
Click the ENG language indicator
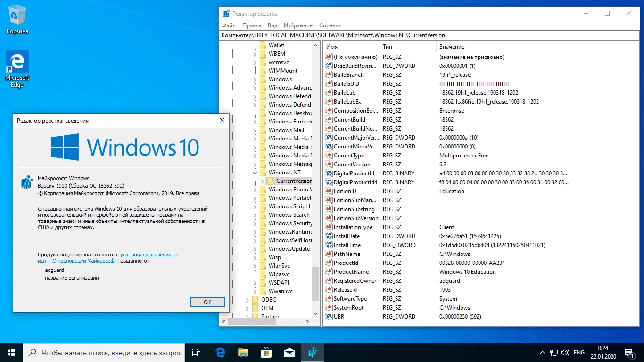(579, 352)
